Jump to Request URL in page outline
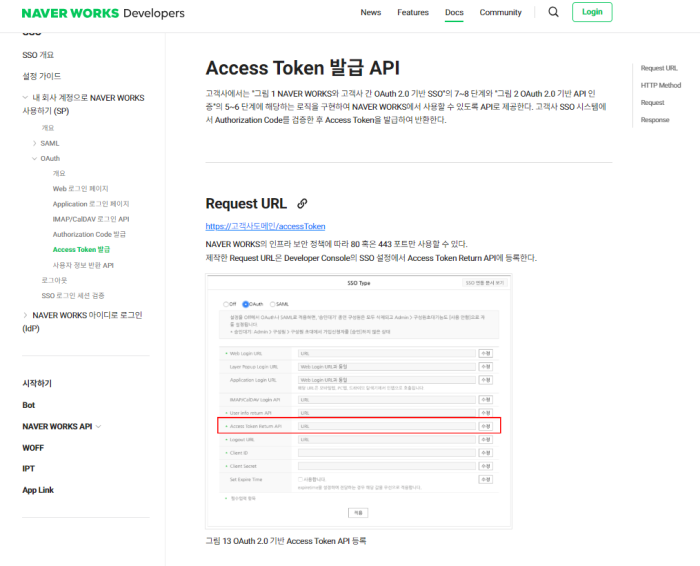700x566 pixels. click(x=659, y=68)
